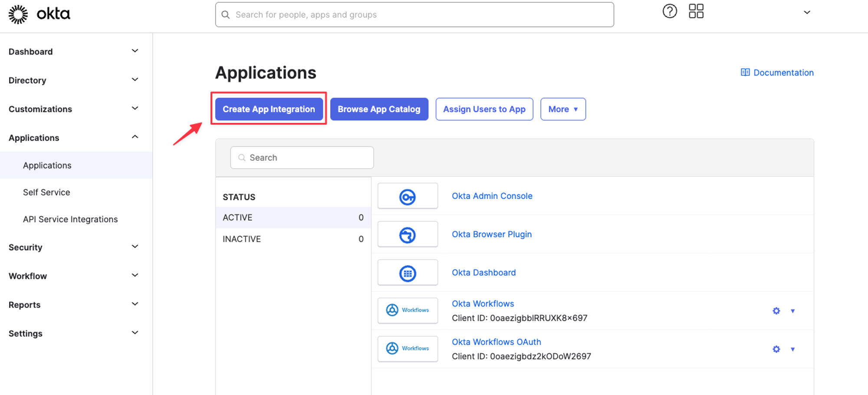868x395 pixels.
Task: Open the Okta Workflows OAuth link
Action: pyautogui.click(x=496, y=342)
